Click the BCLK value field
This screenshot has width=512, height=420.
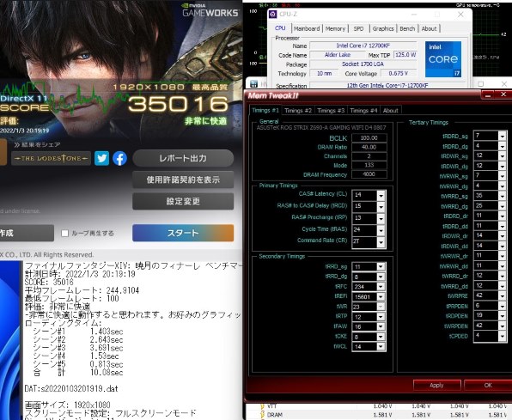click(x=369, y=137)
